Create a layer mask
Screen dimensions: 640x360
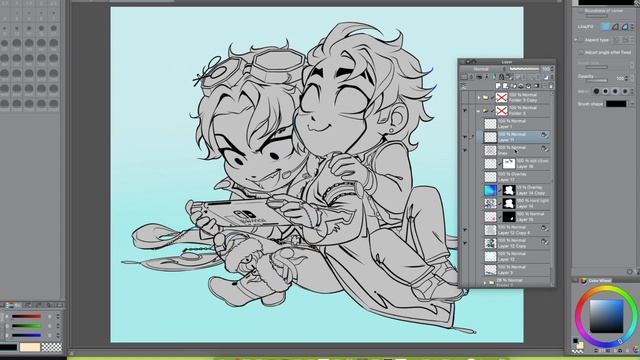536,86
